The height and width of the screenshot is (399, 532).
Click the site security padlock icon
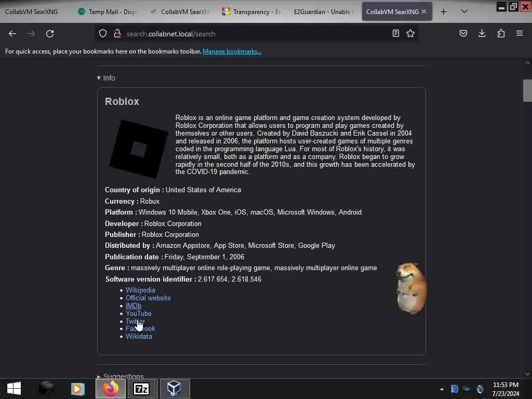coord(117,33)
